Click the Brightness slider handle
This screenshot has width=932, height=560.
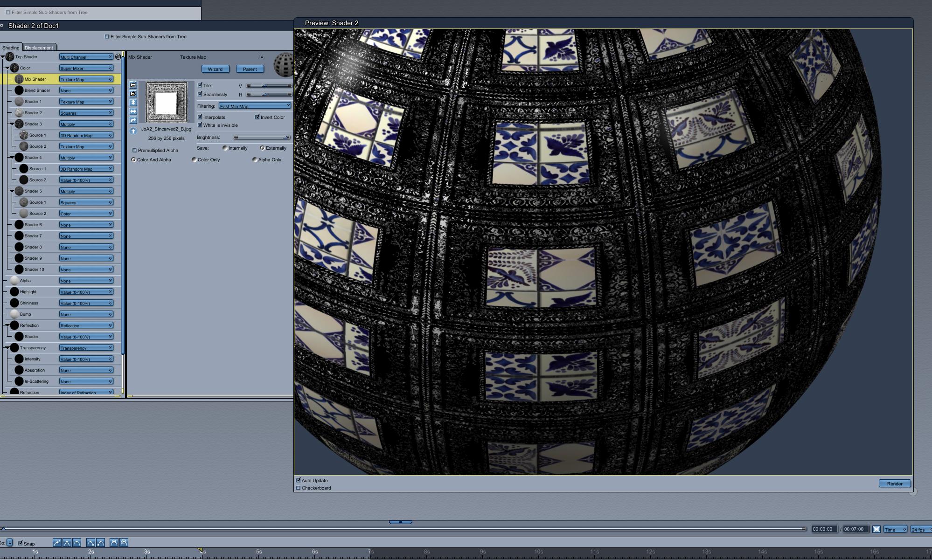[286, 137]
